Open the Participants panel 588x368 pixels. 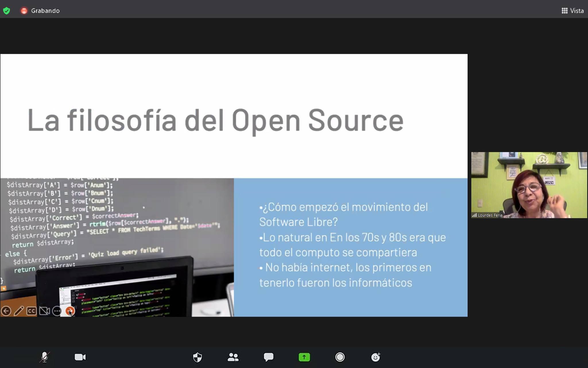coord(233,357)
